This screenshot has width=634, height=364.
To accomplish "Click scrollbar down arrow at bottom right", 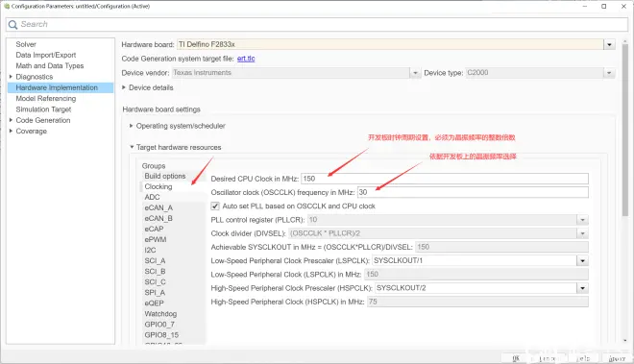I will [625, 341].
